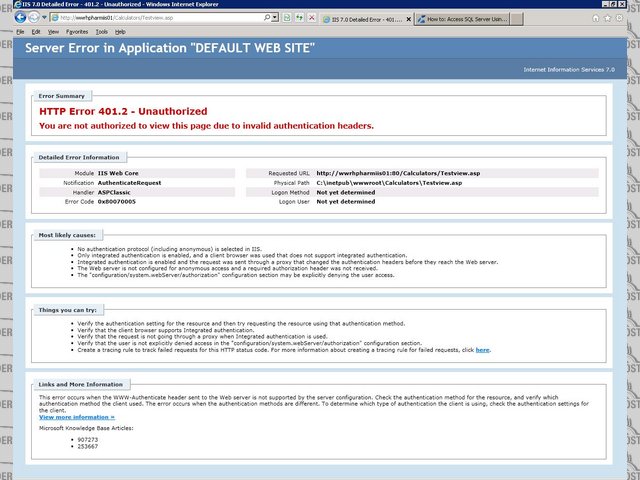
Task: Switch to How to: Access SQL Server tab
Action: coord(462,19)
